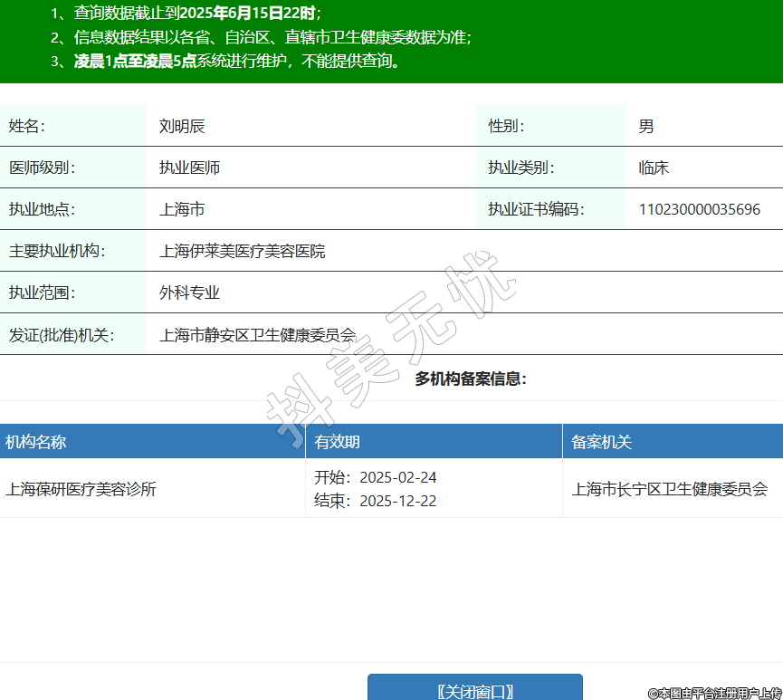The width and height of the screenshot is (783, 700).
Task: Select the certificate number 110230000035696
Action: point(699,209)
